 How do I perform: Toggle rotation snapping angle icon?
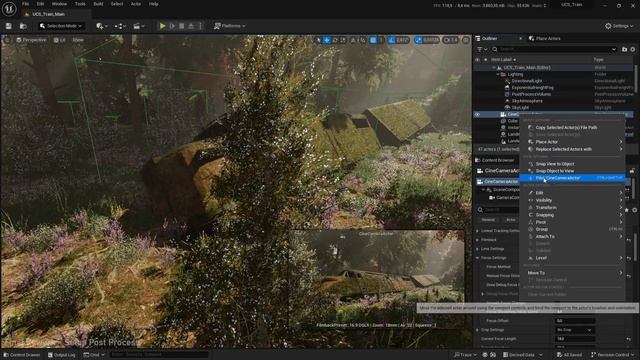pos(392,40)
